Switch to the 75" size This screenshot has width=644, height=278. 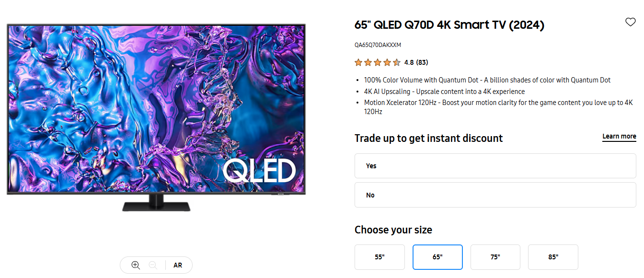click(495, 257)
